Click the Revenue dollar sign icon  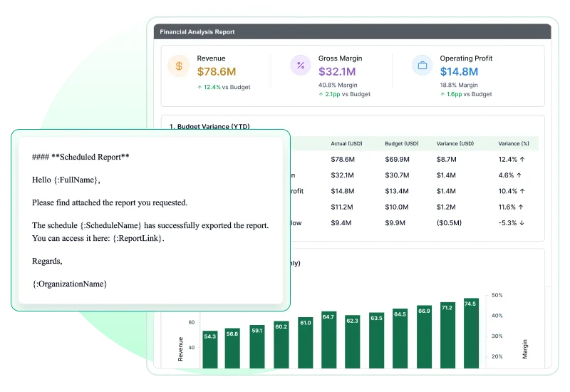[179, 66]
